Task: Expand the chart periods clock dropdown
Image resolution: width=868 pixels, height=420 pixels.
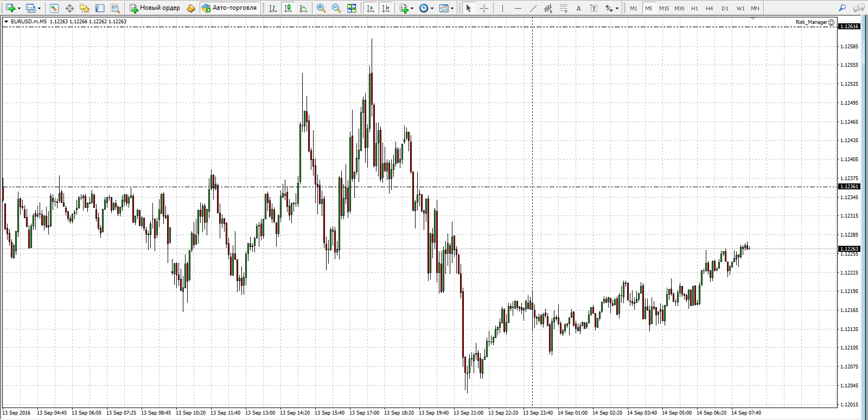Action: (432, 8)
